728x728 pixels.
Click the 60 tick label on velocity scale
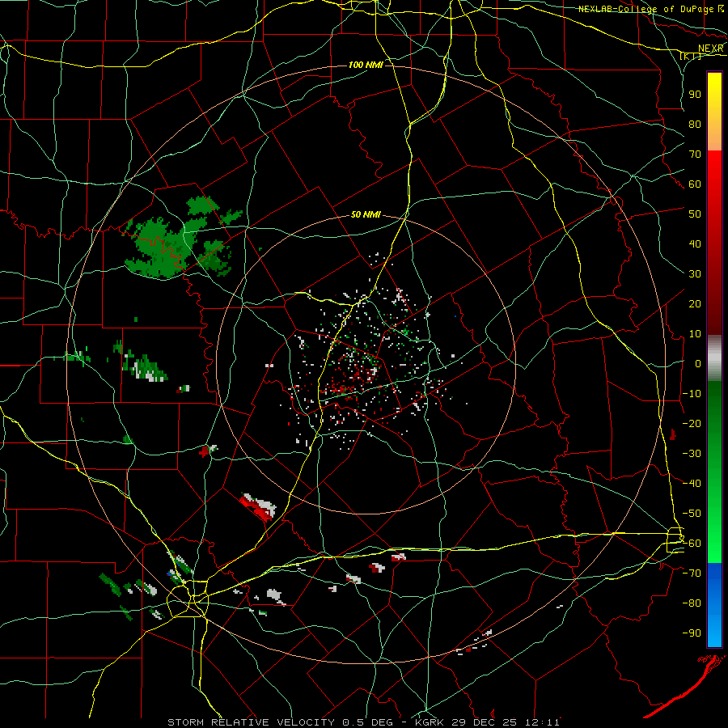(x=695, y=184)
